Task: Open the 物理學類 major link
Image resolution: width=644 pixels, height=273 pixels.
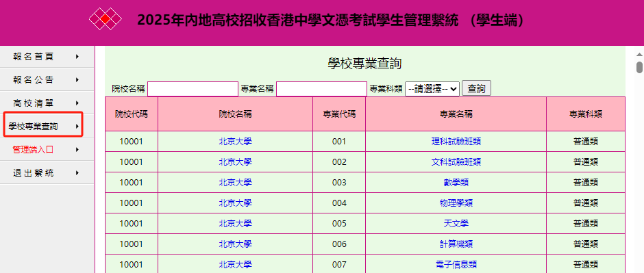Action: point(456,203)
